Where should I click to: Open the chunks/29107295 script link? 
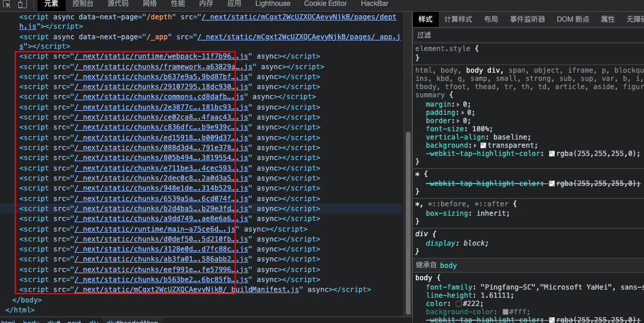pos(161,87)
